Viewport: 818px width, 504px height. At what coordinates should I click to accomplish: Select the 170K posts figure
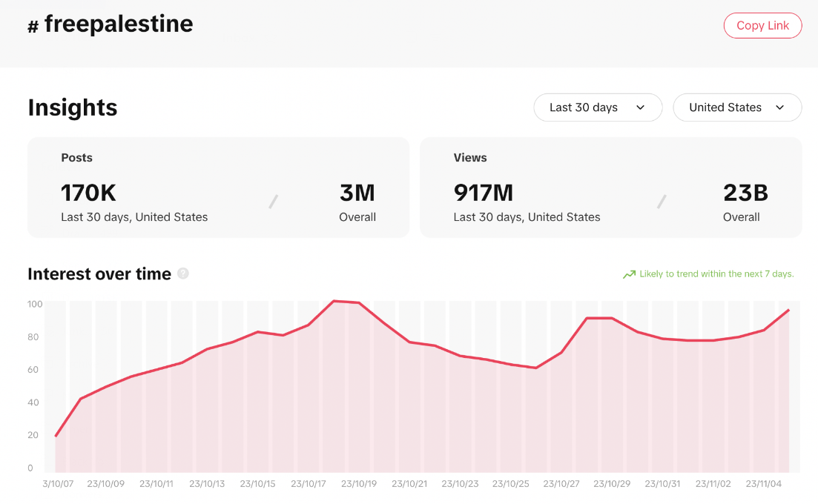pyautogui.click(x=88, y=193)
